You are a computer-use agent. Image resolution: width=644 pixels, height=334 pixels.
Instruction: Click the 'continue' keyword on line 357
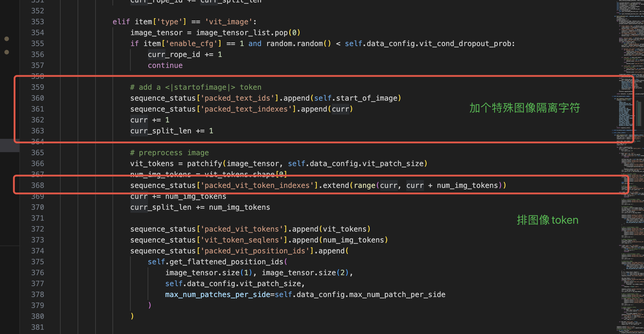(x=165, y=65)
